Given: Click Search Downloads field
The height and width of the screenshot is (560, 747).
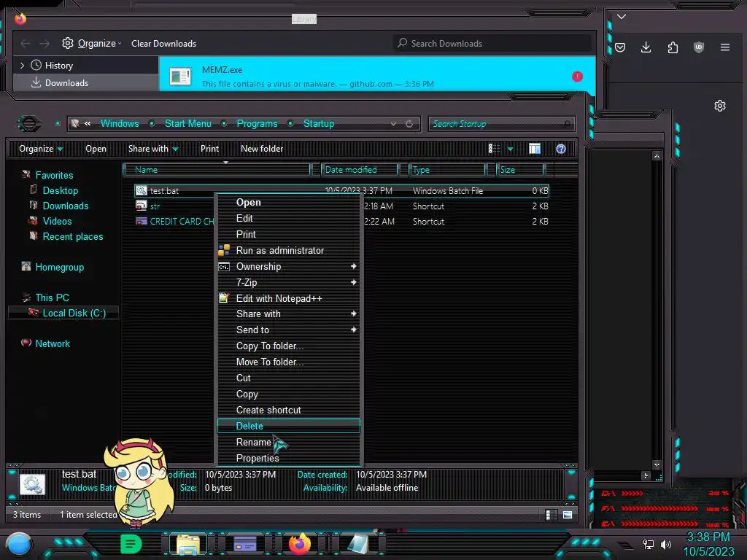Looking at the screenshot, I should 493,43.
